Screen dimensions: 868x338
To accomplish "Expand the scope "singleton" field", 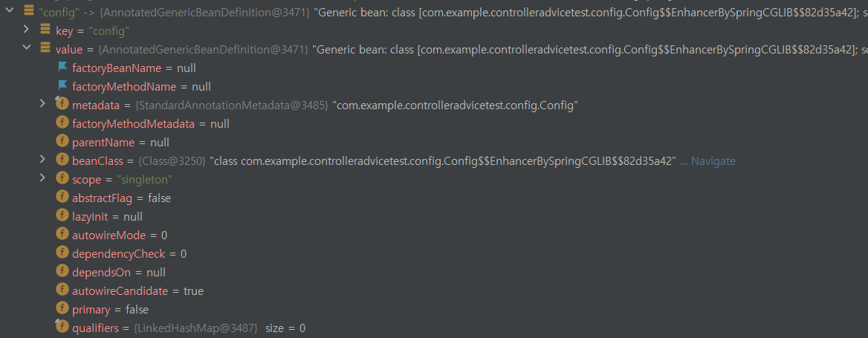I will click(42, 178).
